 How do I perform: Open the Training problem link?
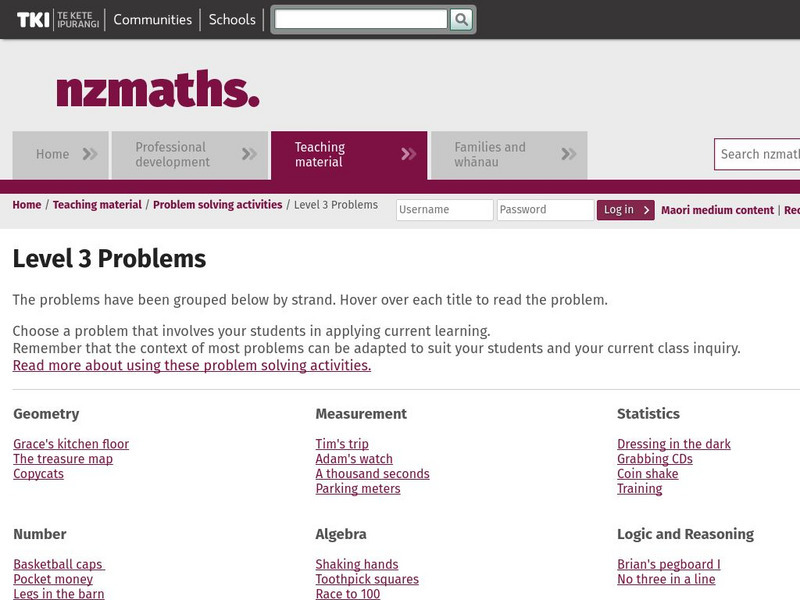point(640,488)
